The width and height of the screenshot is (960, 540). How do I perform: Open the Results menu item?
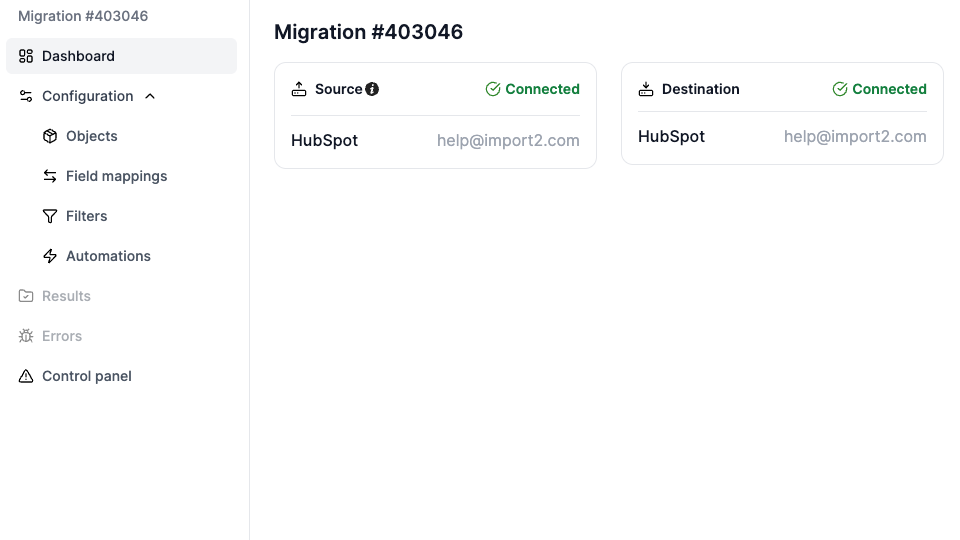tap(66, 296)
